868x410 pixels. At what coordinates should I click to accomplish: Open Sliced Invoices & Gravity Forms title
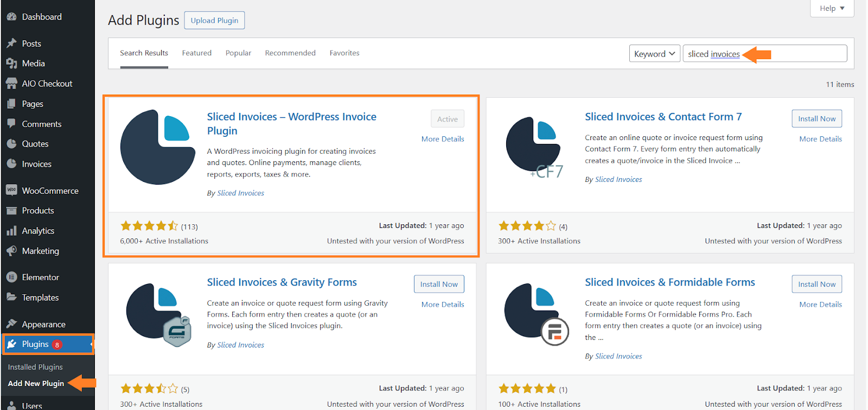click(282, 282)
